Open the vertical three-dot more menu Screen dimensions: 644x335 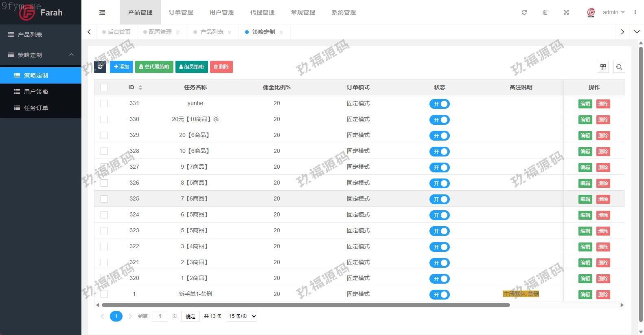pos(635,12)
